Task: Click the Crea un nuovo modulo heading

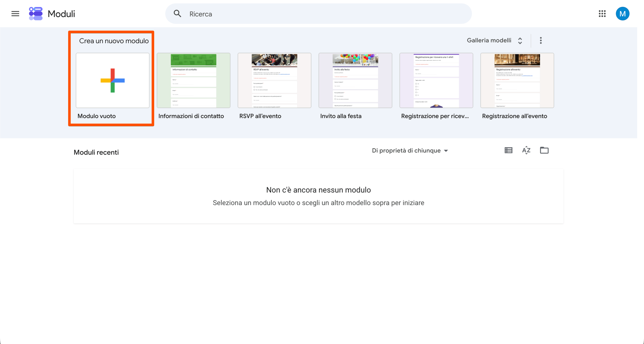Action: tap(114, 41)
